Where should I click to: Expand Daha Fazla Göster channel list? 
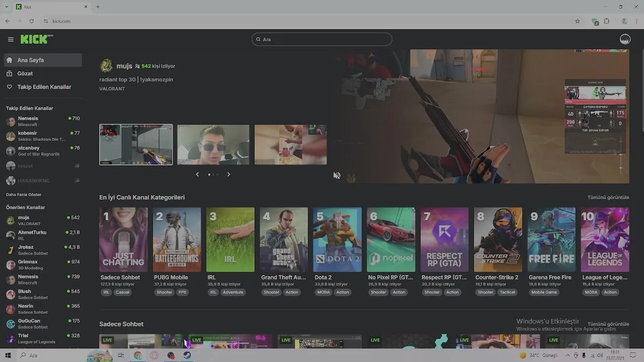24,195
